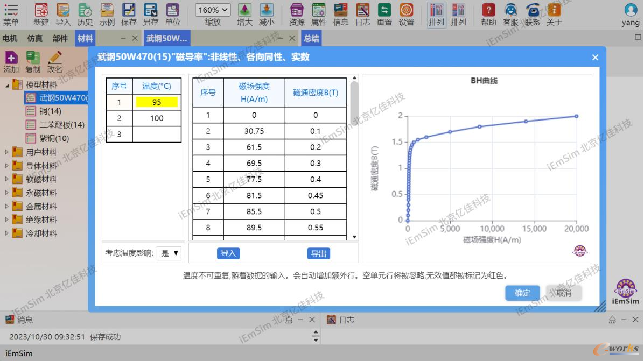This screenshot has width=644, height=361.
Task: Expand the 金属材料 tree node
Action: (x=7, y=207)
